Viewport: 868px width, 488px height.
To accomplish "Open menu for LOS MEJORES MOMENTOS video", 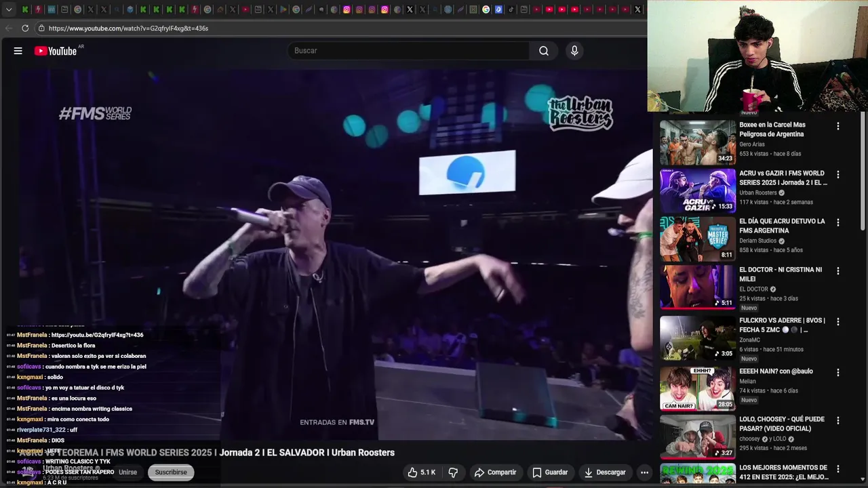I will [837, 468].
